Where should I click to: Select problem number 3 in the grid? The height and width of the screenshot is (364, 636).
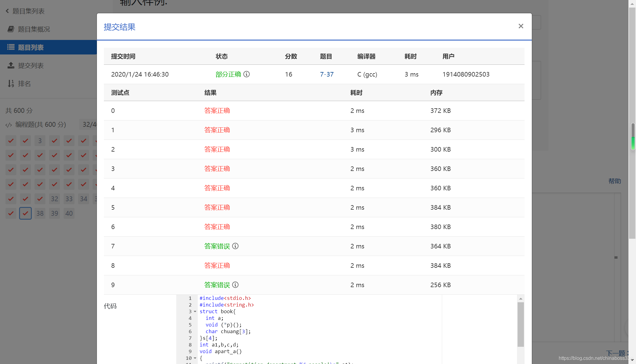click(40, 141)
